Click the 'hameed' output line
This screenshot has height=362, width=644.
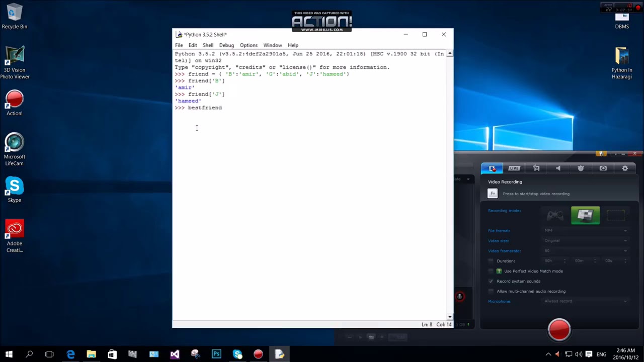(x=188, y=101)
